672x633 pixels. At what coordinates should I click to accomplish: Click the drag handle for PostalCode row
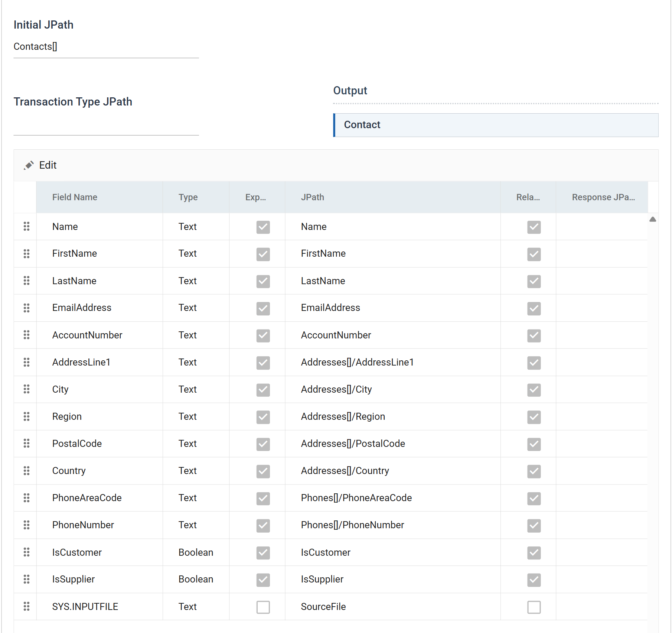click(26, 443)
